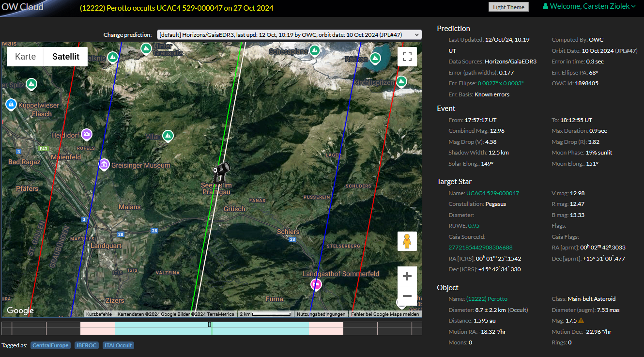Click the Hinter Grauspitz peak marker

click(146, 48)
